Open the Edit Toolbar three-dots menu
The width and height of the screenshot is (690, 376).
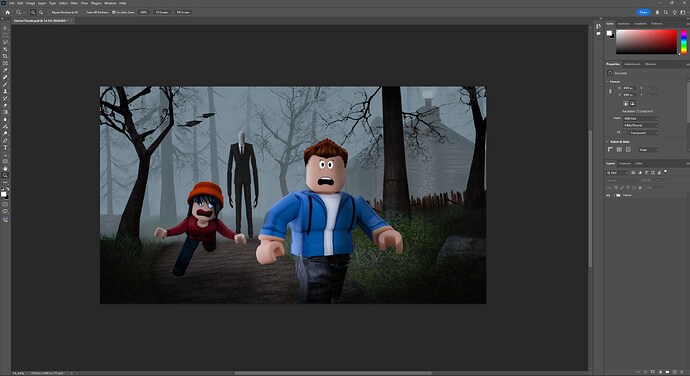click(5, 183)
